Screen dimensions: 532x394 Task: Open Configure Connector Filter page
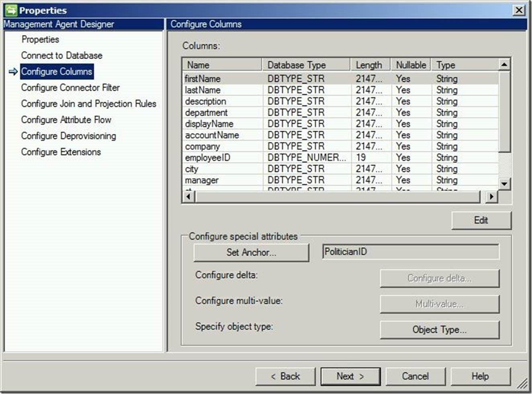(x=70, y=88)
